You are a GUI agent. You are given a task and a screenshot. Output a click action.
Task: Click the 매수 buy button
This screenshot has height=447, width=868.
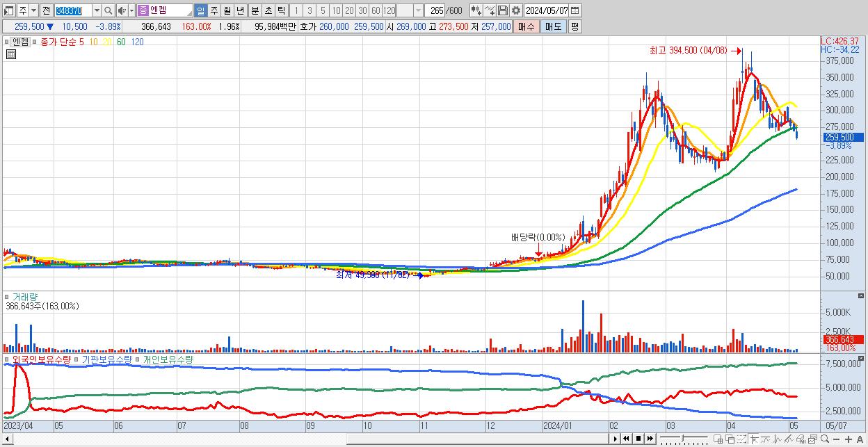point(527,26)
